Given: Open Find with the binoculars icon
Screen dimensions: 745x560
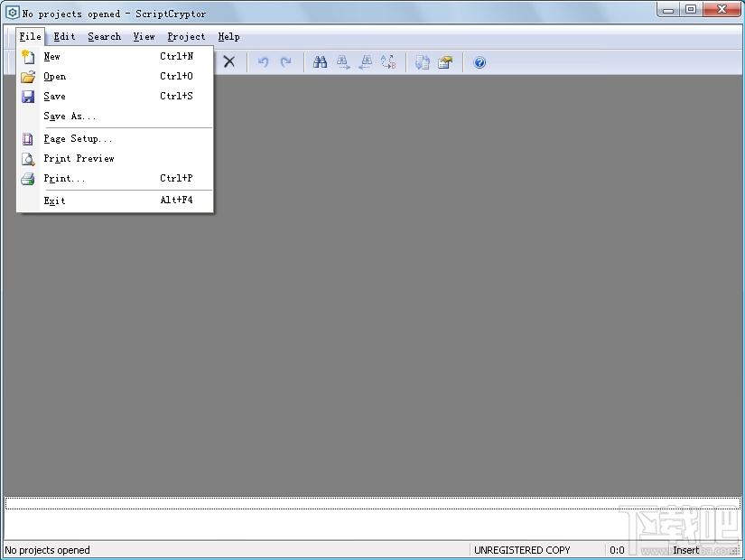Looking at the screenshot, I should click(x=321, y=62).
